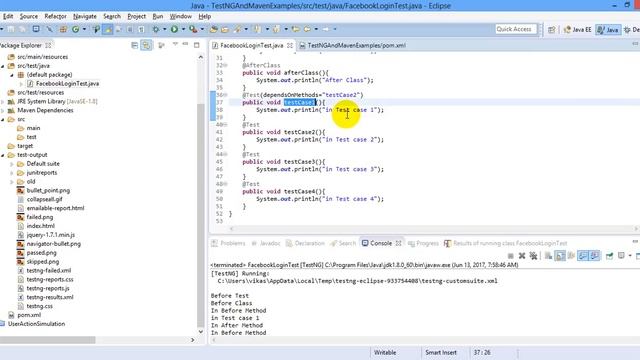Screen dimensions: 640x360
Task: Switch to the Javadoc tab
Action: tap(266, 243)
